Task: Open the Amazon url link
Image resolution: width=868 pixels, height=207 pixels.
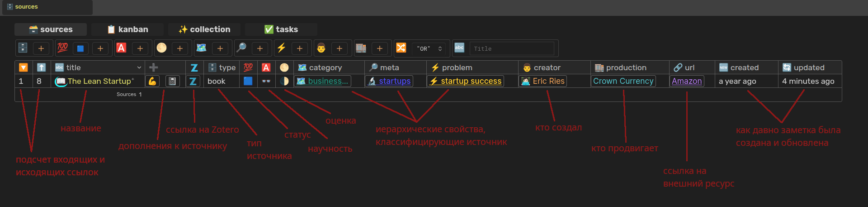Action: [687, 81]
